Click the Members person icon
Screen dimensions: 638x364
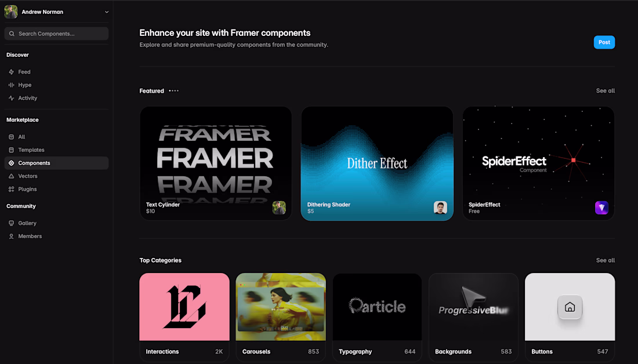point(12,236)
